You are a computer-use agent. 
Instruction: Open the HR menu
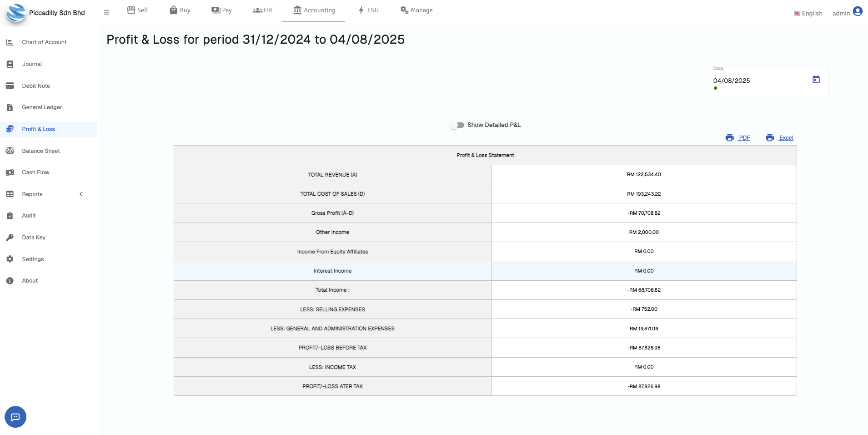pyautogui.click(x=262, y=10)
